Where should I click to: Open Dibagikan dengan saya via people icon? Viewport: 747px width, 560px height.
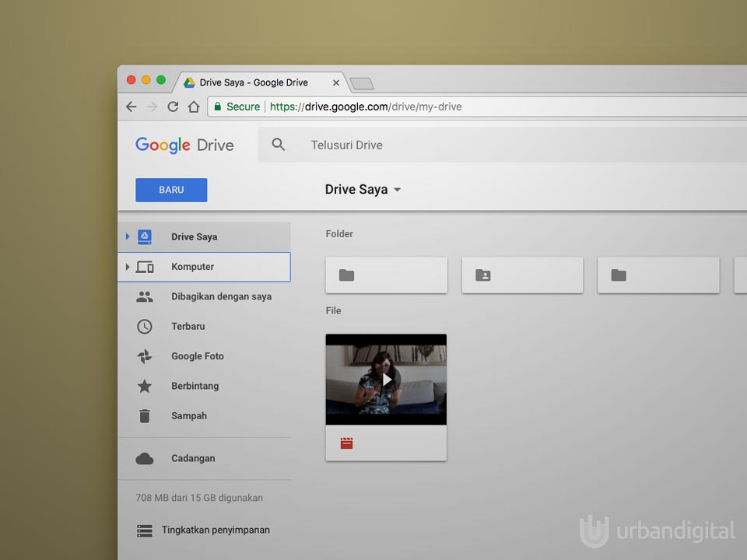tap(145, 296)
